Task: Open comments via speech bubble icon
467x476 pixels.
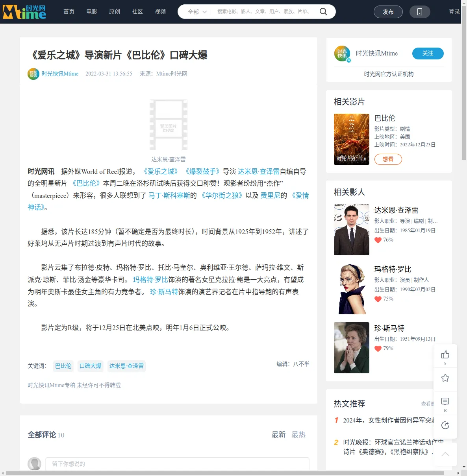Action: (445, 402)
